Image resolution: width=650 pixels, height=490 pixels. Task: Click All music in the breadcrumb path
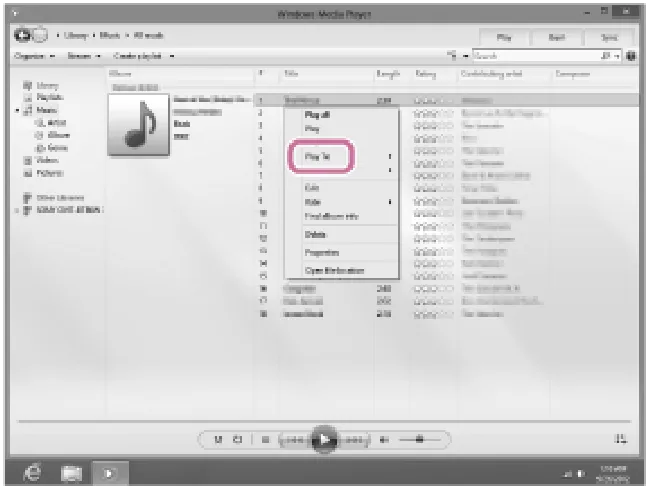148,35
